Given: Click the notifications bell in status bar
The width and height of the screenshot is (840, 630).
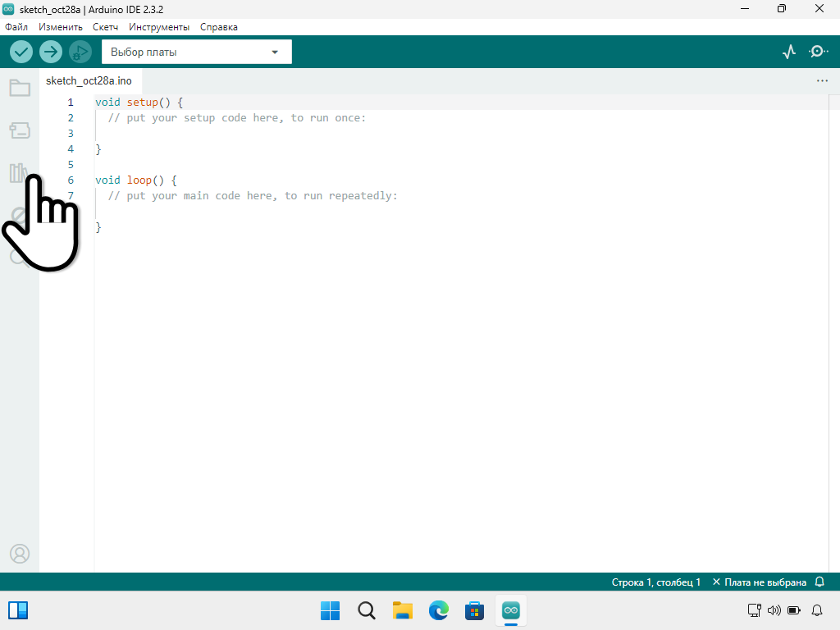Looking at the screenshot, I should [819, 582].
